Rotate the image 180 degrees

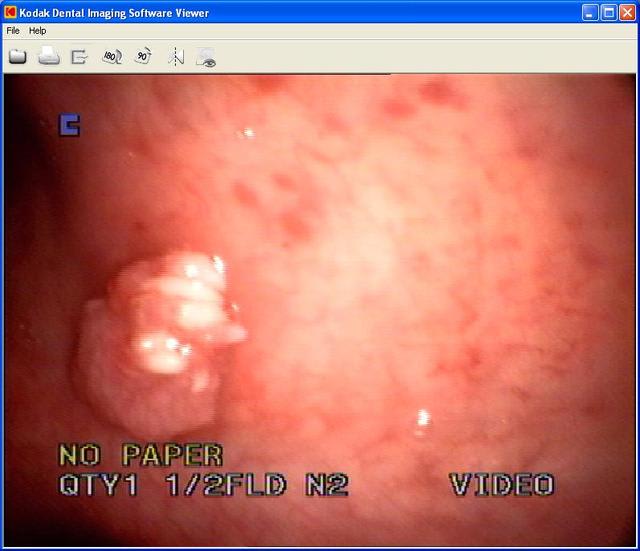point(112,57)
